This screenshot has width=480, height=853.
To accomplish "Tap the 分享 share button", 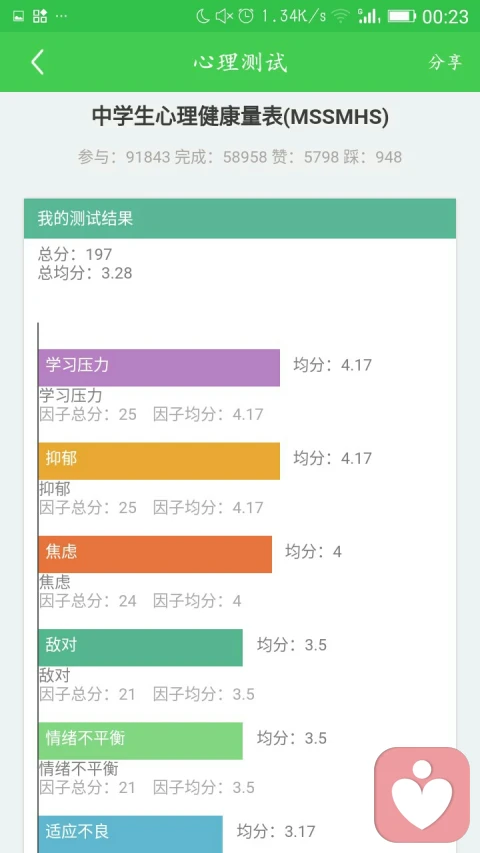I will [445, 62].
